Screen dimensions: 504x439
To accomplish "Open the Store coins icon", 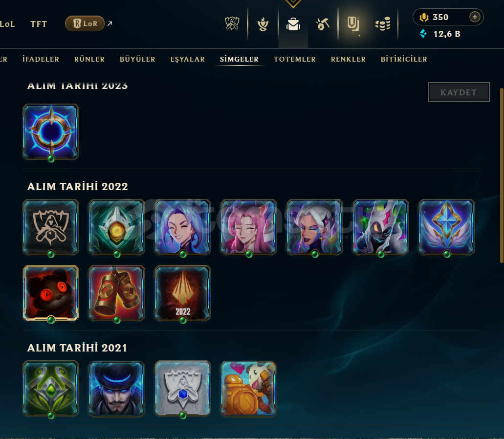I will (x=383, y=24).
